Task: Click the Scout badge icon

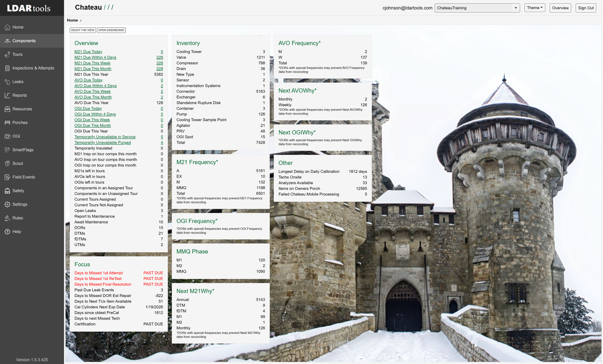Action: [x=7, y=164]
